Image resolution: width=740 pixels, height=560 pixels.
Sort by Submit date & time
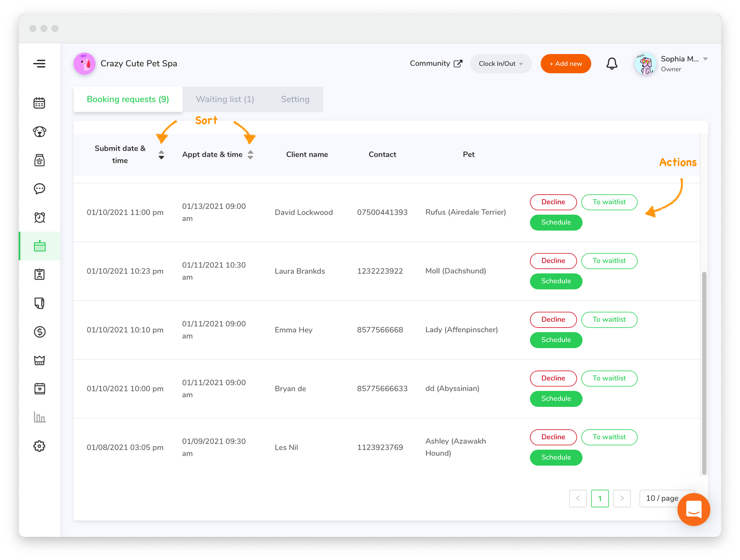[161, 155]
